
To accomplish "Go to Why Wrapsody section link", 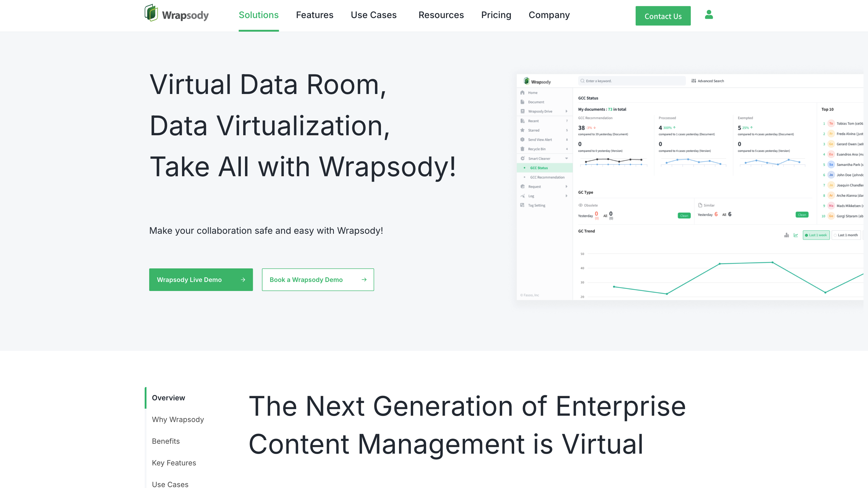I will click(178, 419).
